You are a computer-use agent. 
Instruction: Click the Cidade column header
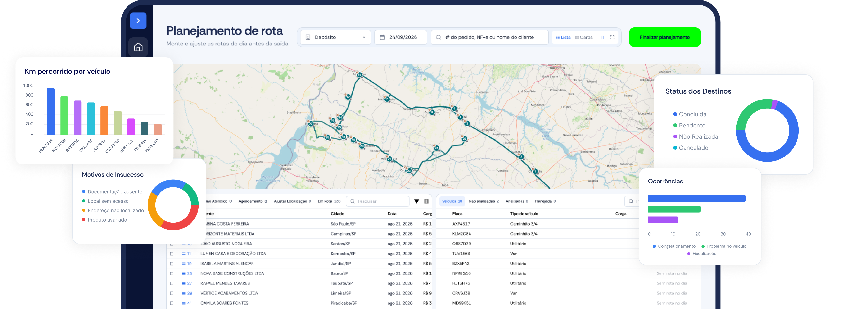pos(337,214)
